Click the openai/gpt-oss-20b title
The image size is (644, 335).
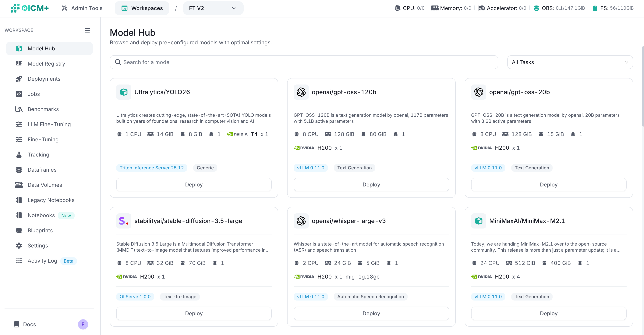tap(519, 92)
